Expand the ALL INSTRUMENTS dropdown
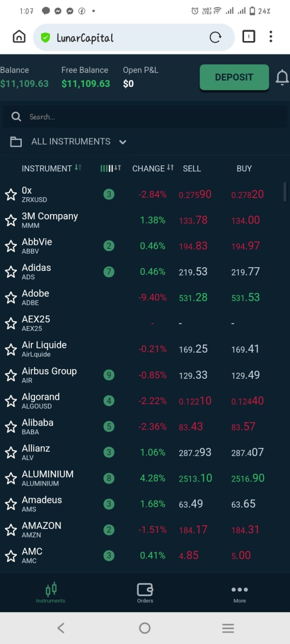290x644 pixels. tap(123, 142)
